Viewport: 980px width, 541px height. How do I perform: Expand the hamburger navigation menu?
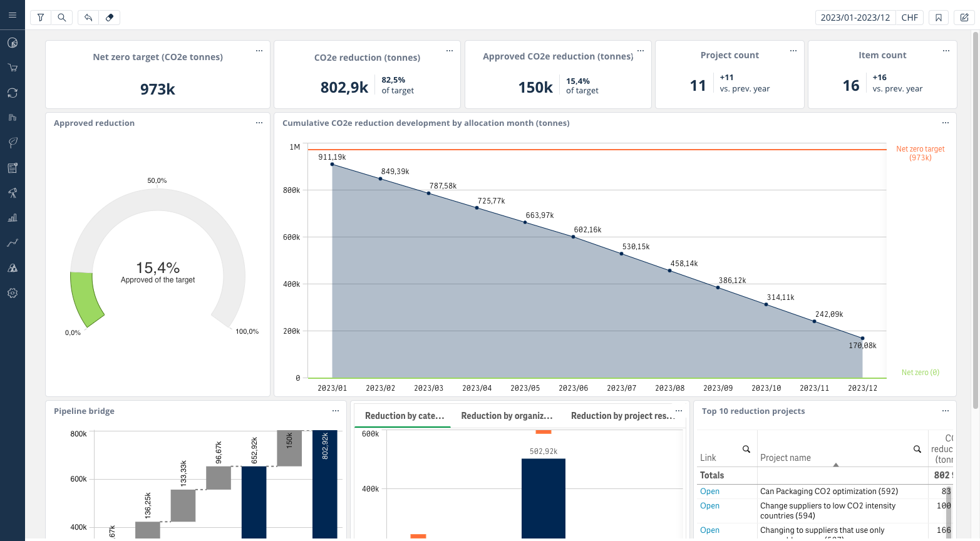[x=13, y=15]
